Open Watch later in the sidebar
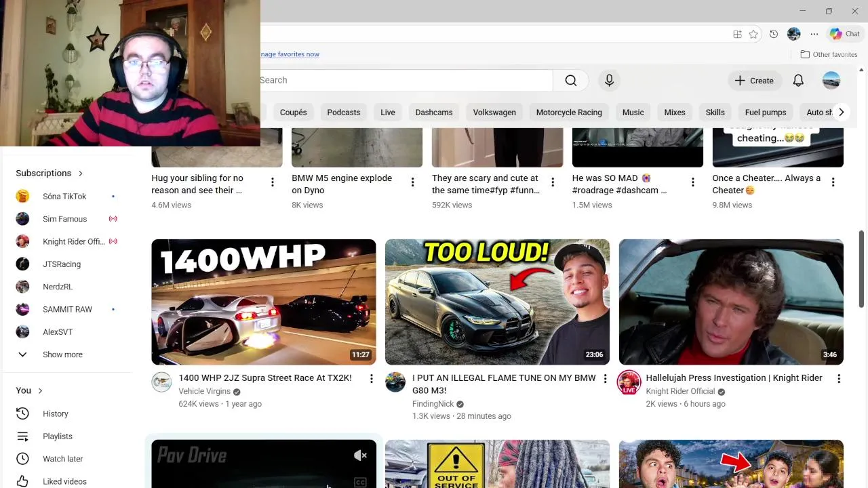868x488 pixels. coord(67,459)
